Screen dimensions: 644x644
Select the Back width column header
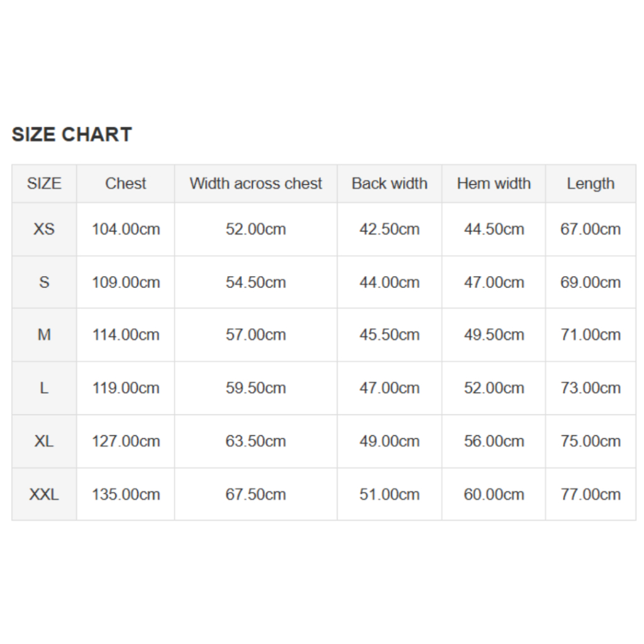click(x=389, y=184)
